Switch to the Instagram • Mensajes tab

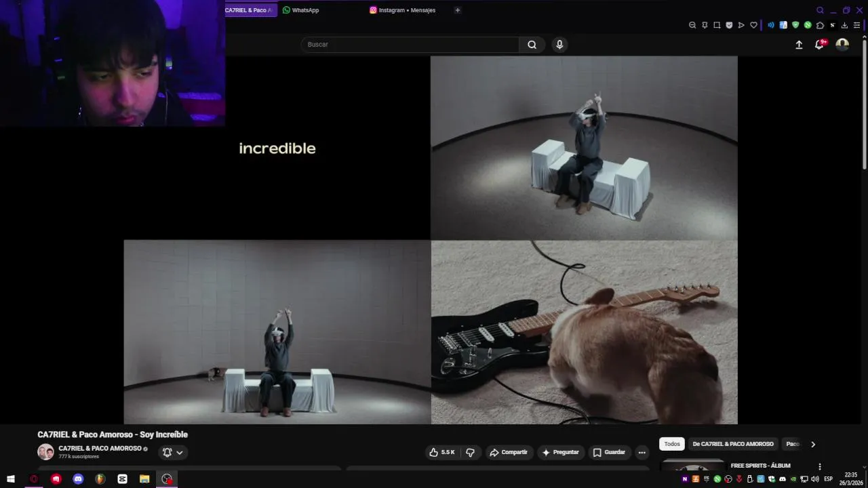pyautogui.click(x=403, y=10)
